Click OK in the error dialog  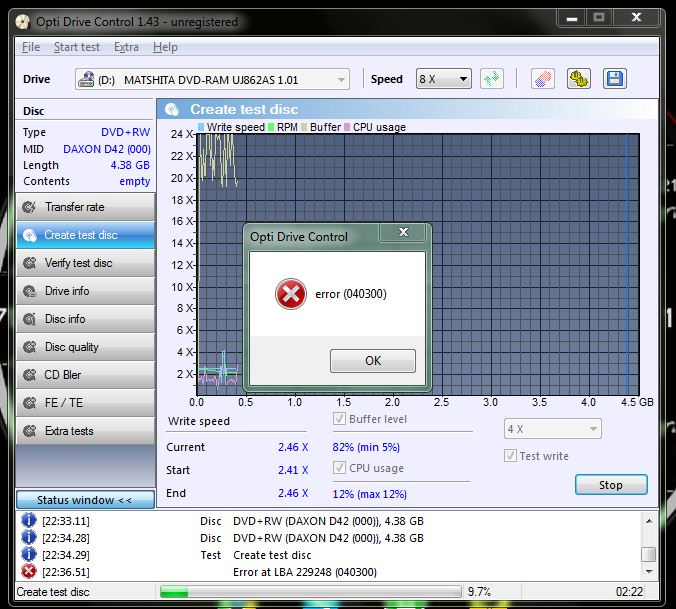click(x=373, y=361)
